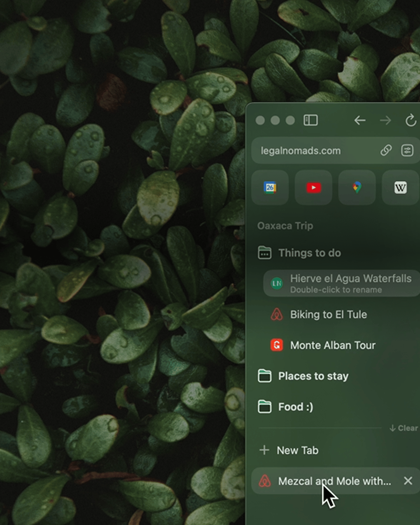Copy the page link with chain icon
This screenshot has height=525, width=420.
[386, 150]
